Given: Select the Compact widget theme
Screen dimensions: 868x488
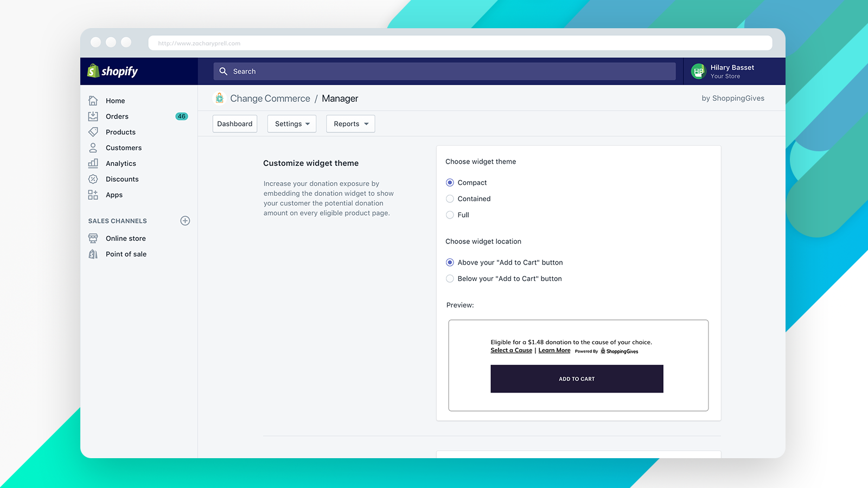Looking at the screenshot, I should click(450, 183).
